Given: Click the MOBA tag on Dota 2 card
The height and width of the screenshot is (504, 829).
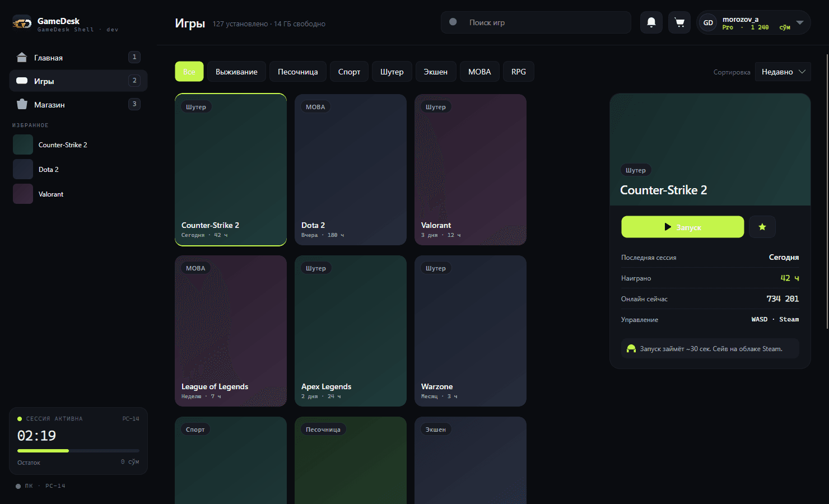Looking at the screenshot, I should coord(315,107).
